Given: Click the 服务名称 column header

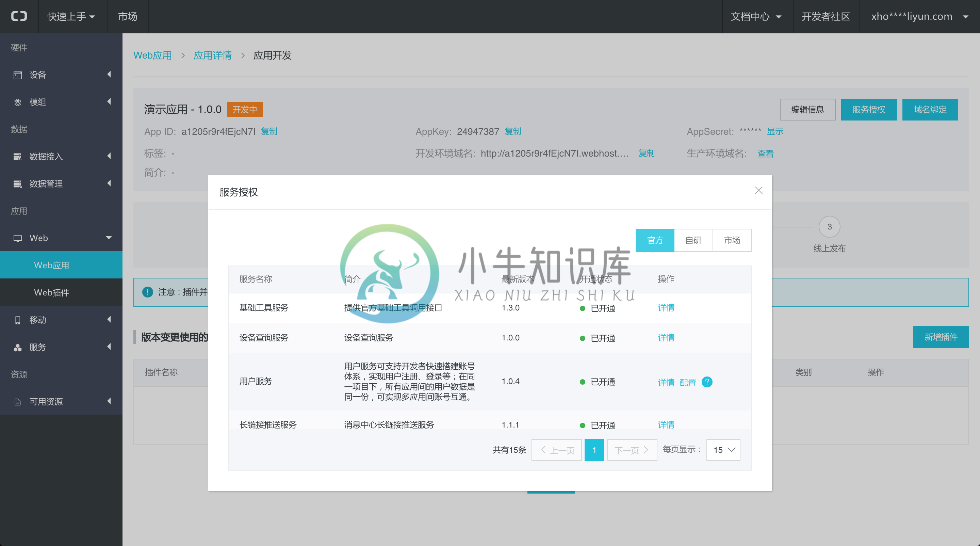Looking at the screenshot, I should click(x=256, y=279).
